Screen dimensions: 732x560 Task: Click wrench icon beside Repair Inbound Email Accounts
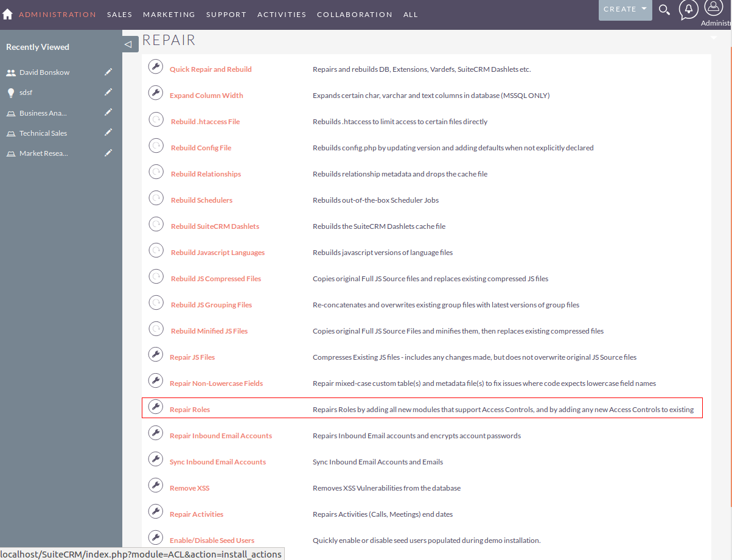(x=156, y=433)
